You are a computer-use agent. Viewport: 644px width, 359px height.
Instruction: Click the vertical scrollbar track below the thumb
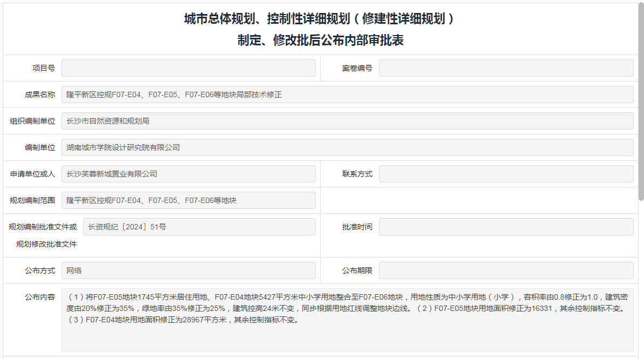coord(641,281)
